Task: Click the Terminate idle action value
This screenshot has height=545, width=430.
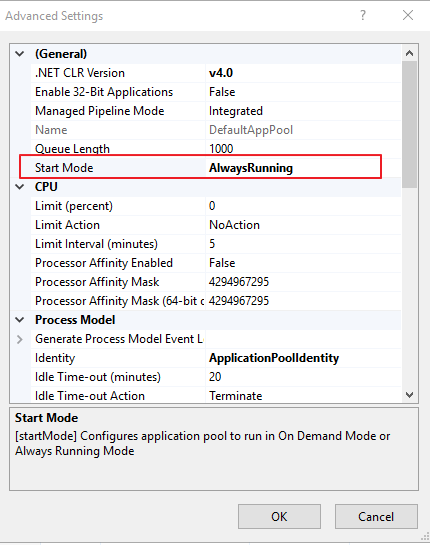Action: click(236, 396)
